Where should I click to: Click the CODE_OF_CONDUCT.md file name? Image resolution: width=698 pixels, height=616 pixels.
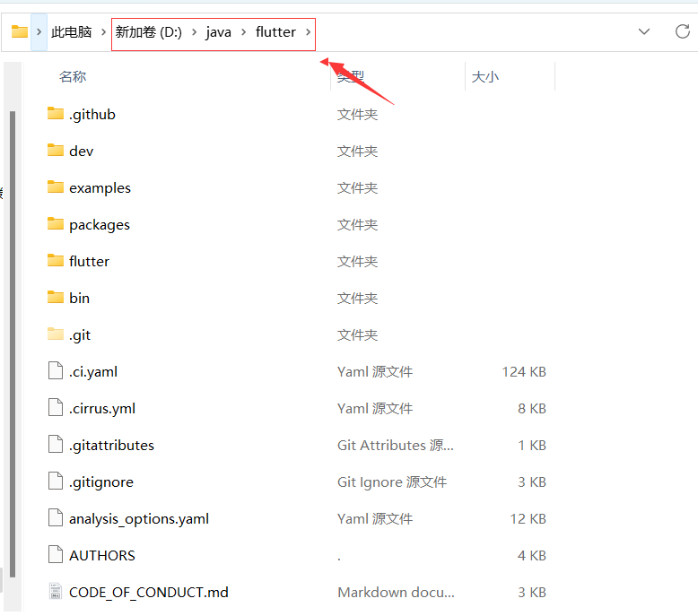click(149, 593)
